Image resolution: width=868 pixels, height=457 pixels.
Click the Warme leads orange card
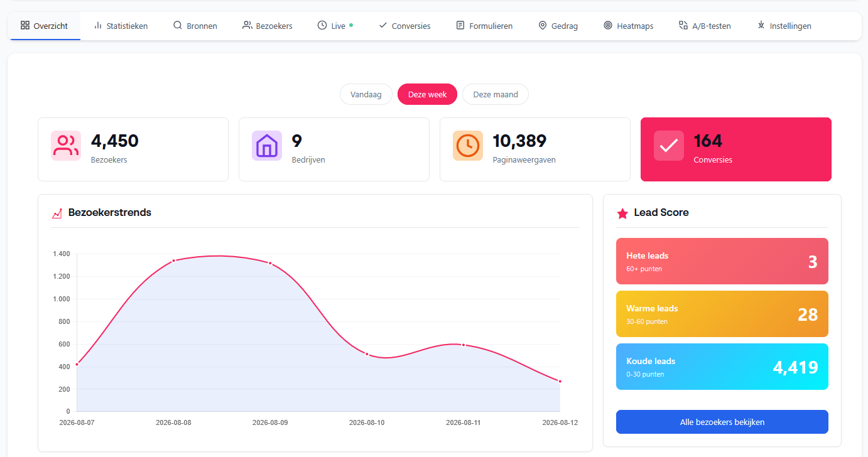(722, 314)
